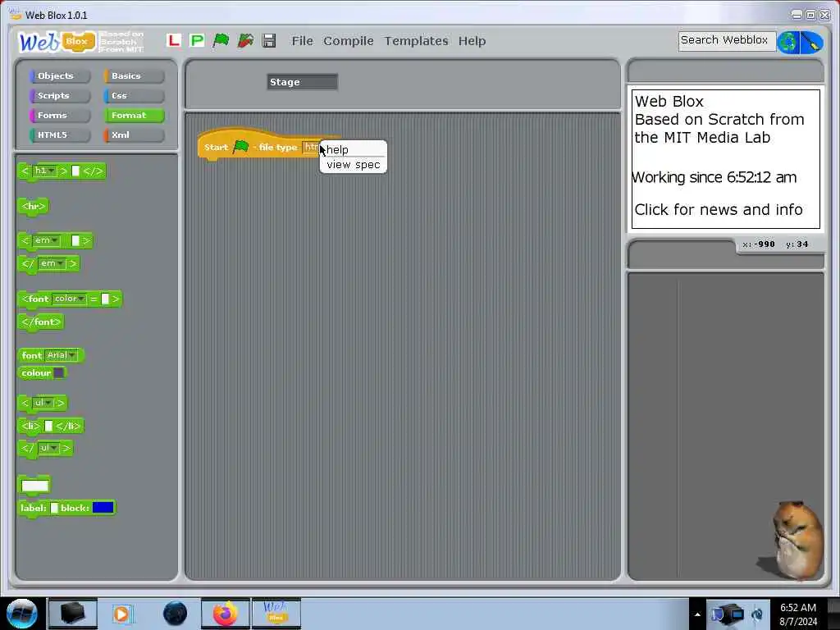Select the HTML5 block category

pos(59,135)
